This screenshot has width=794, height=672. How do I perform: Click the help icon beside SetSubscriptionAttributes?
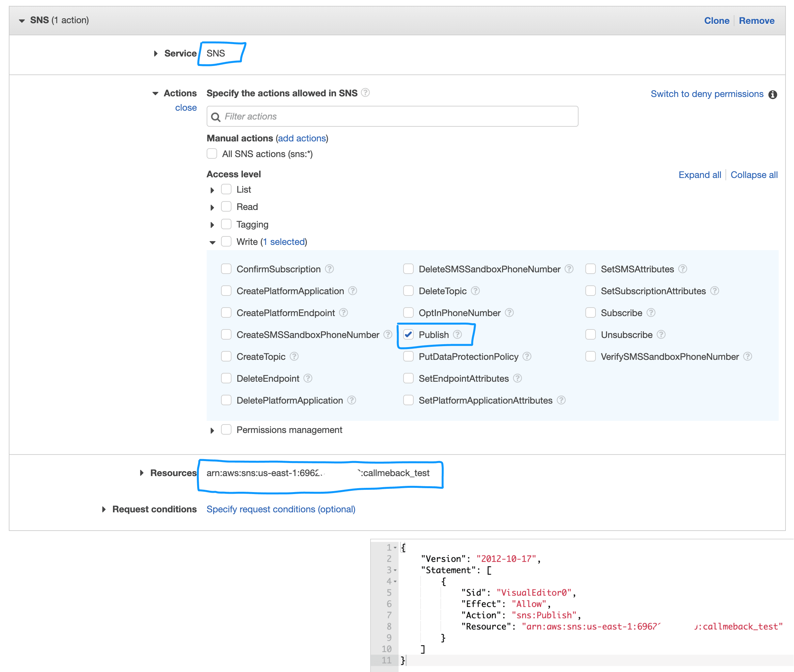pyautogui.click(x=714, y=291)
